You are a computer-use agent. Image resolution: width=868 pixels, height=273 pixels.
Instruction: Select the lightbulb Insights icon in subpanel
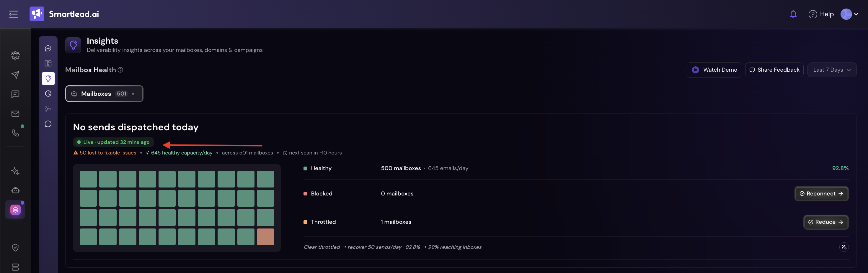[x=48, y=78]
